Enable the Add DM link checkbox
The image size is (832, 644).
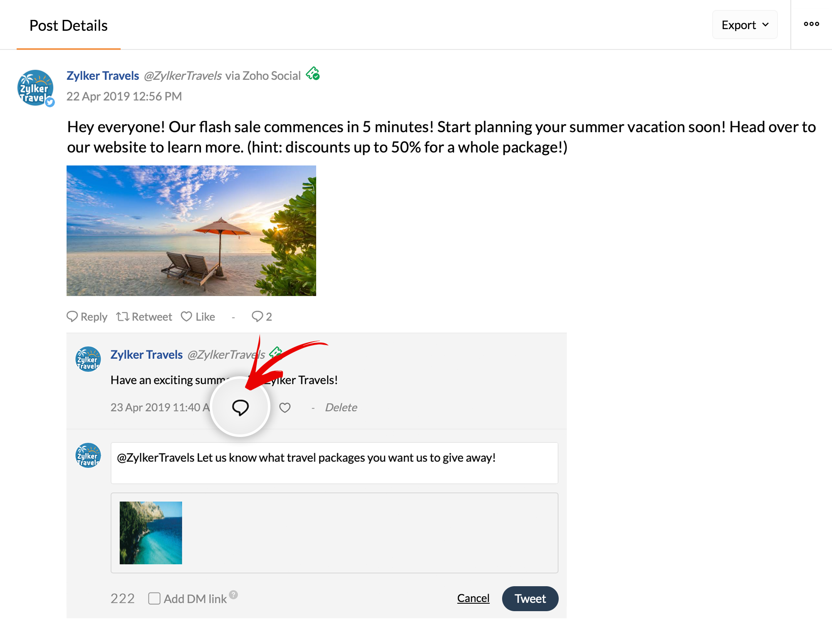tap(154, 598)
